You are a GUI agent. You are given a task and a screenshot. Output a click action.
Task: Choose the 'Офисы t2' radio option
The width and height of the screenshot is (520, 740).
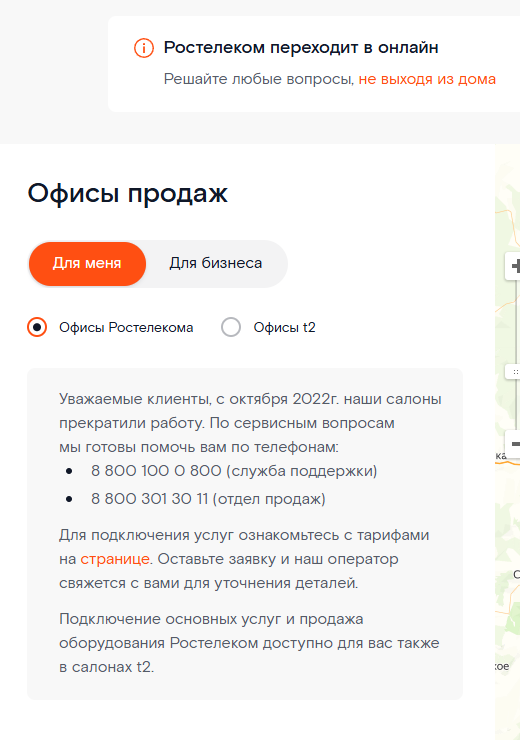click(x=231, y=327)
